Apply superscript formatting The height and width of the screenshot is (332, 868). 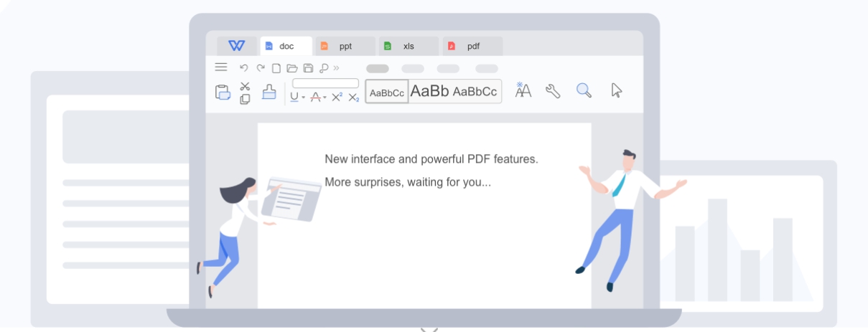tap(337, 97)
